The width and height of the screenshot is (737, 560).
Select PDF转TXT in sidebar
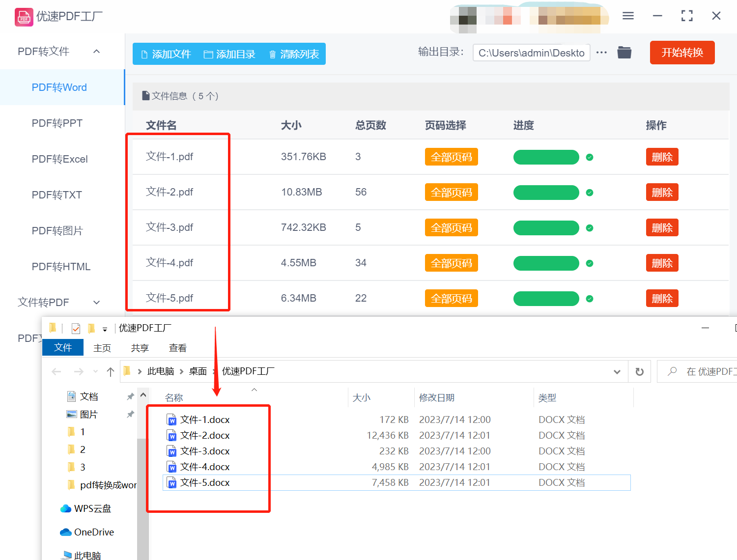(62, 195)
